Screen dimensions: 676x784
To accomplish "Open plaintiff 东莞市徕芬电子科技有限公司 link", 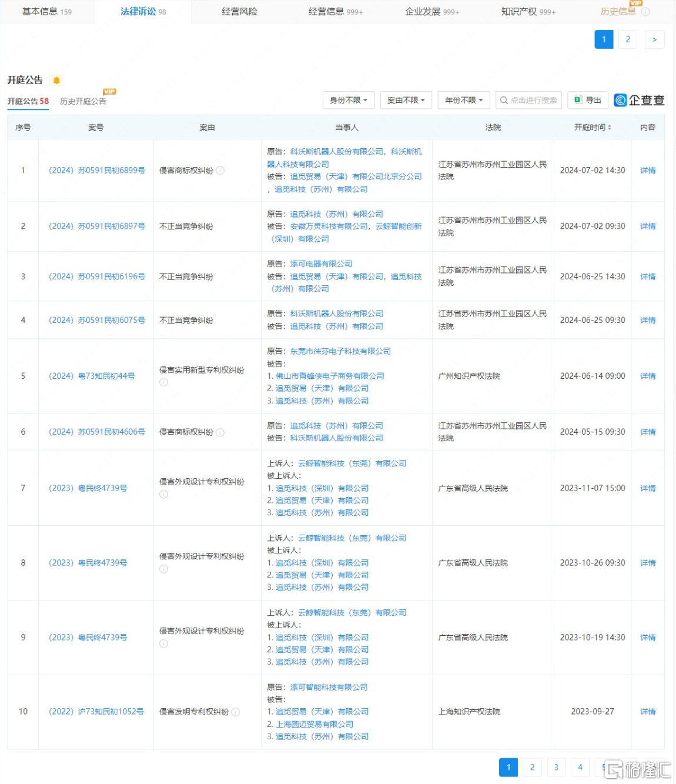I will (340, 352).
